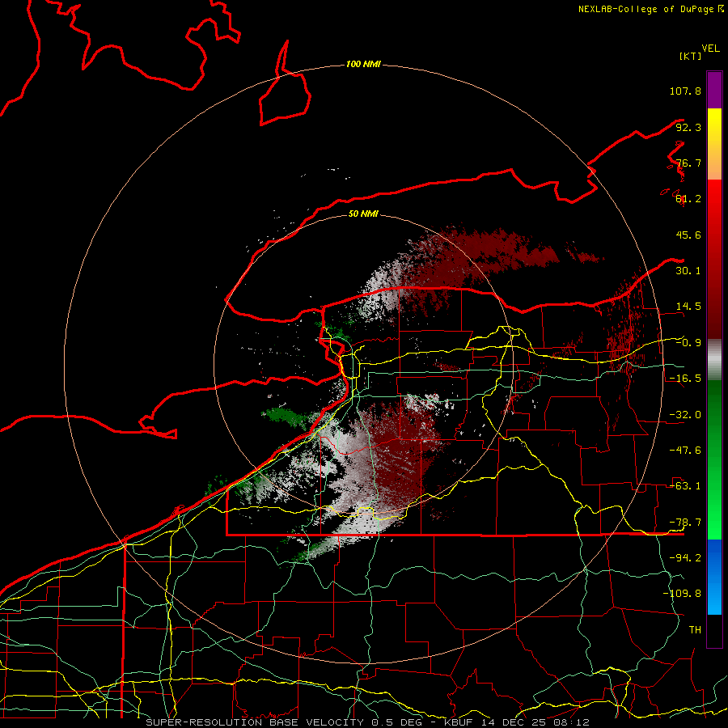
Task: Click the -63.1 velocity scale value
Action: (x=685, y=486)
